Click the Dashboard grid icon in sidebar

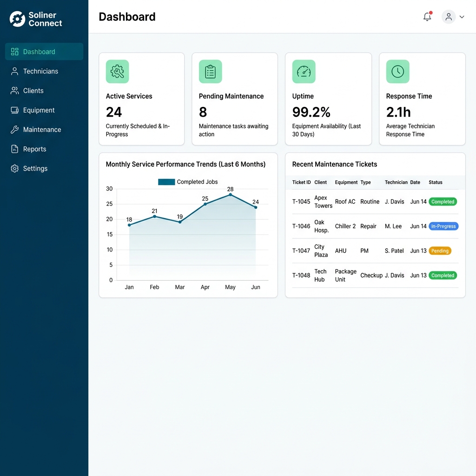(14, 52)
